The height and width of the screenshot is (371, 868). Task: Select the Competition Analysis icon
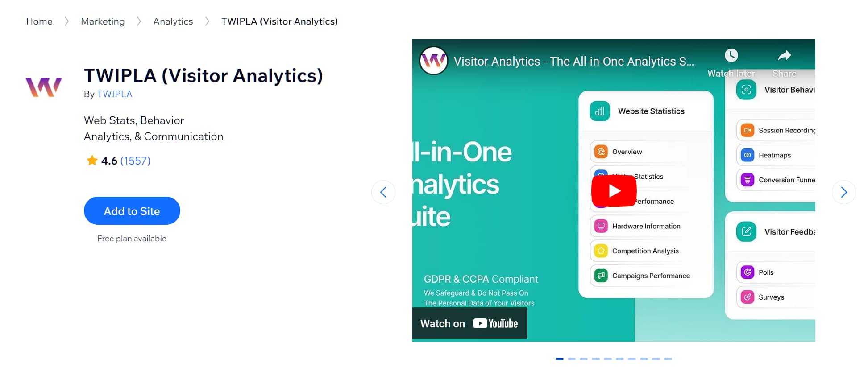600,251
